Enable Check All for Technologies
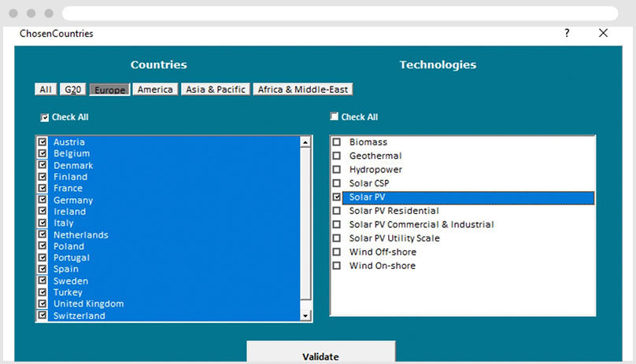 [335, 116]
